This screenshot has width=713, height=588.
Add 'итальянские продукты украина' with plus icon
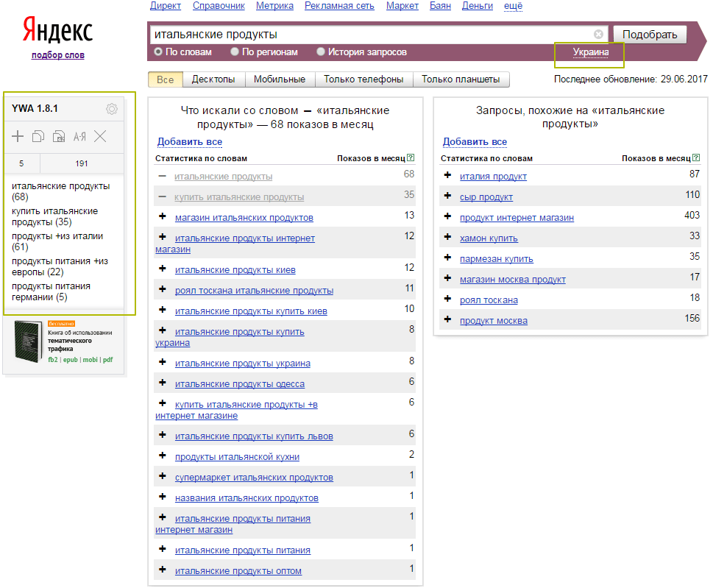(x=163, y=363)
